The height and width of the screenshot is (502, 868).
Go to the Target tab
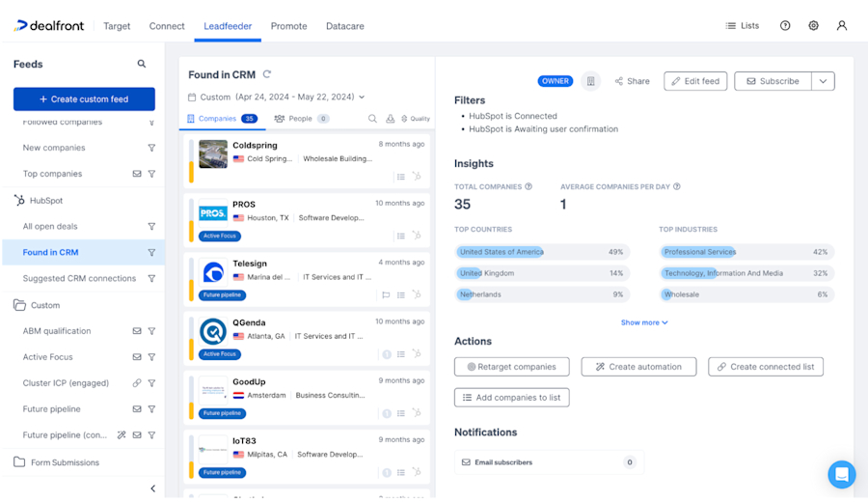pyautogui.click(x=117, y=26)
